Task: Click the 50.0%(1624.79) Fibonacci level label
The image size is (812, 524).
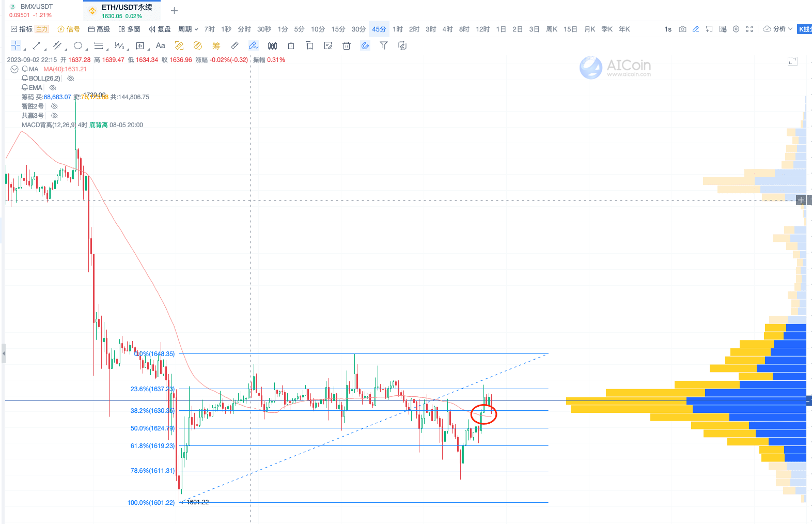Action: [x=152, y=428]
